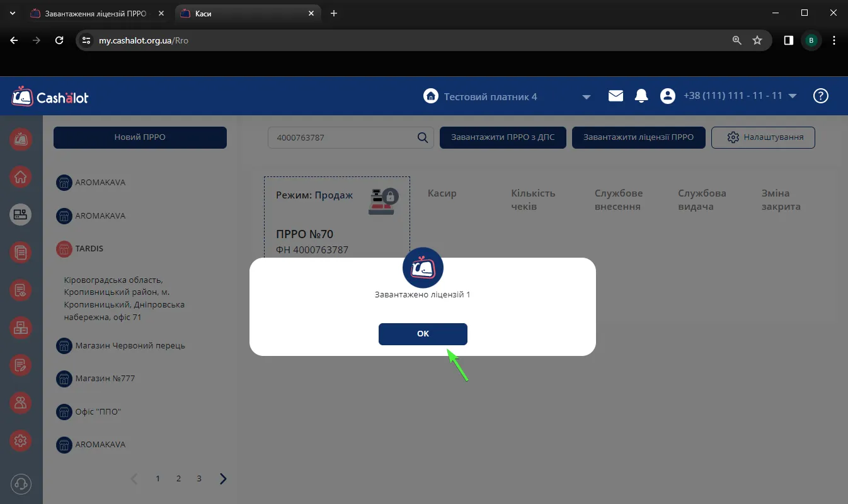Click the Службова видача column header
The image size is (848, 504).
pyautogui.click(x=702, y=200)
